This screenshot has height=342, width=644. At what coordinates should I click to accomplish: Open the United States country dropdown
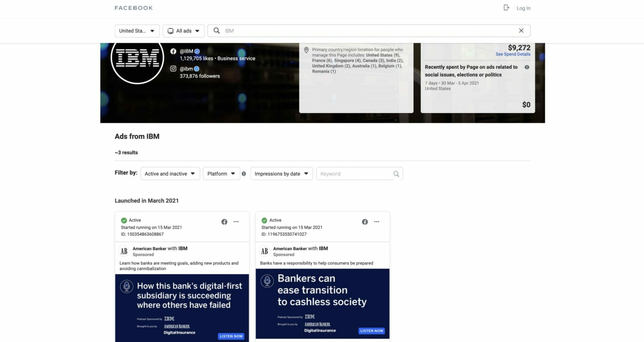point(137,31)
